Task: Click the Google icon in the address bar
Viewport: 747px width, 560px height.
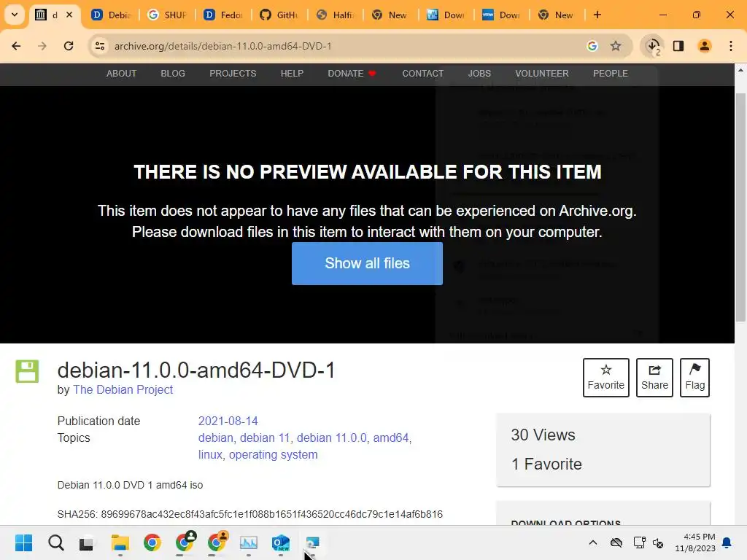Action: click(x=592, y=46)
